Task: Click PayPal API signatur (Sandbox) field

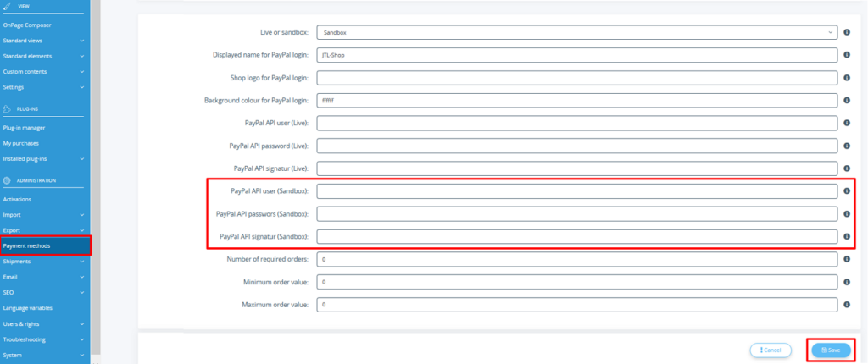Action: coord(576,237)
